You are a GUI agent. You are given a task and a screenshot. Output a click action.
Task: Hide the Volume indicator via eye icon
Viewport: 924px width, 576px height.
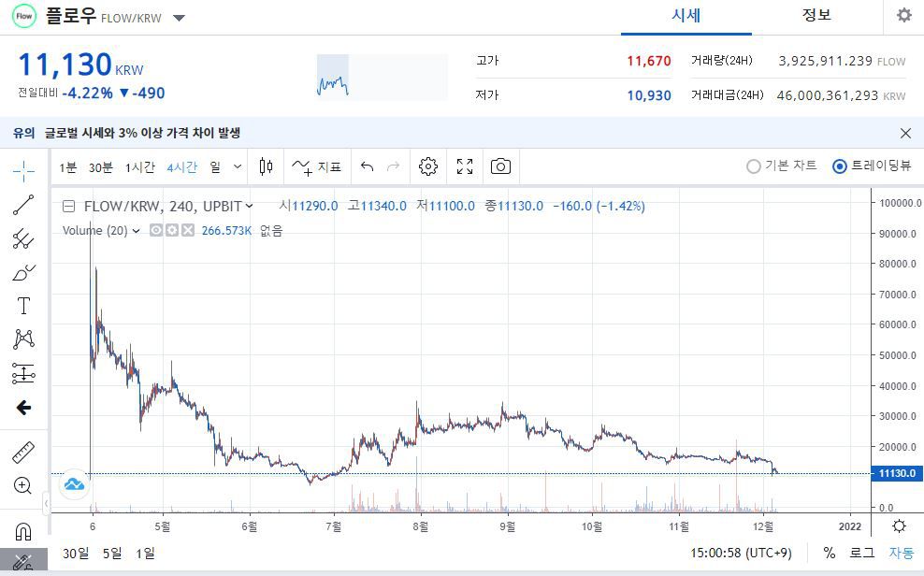click(x=155, y=230)
